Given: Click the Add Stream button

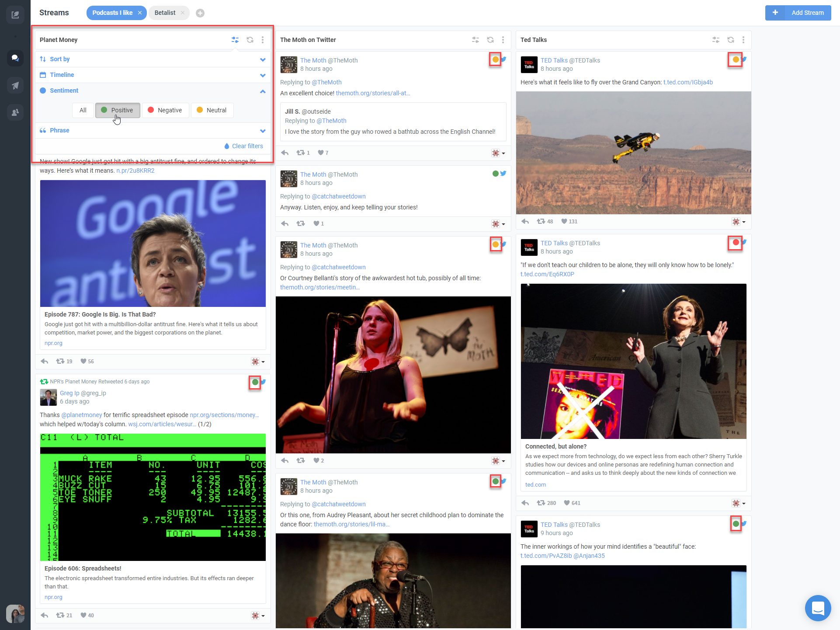Looking at the screenshot, I should coord(798,13).
